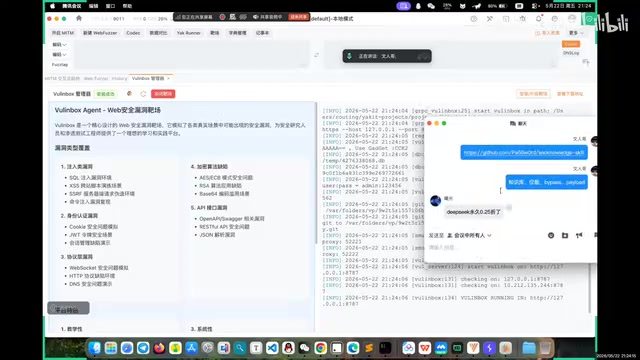Click the Fuzztag label
The width and height of the screenshot is (640, 360).
(60, 64)
